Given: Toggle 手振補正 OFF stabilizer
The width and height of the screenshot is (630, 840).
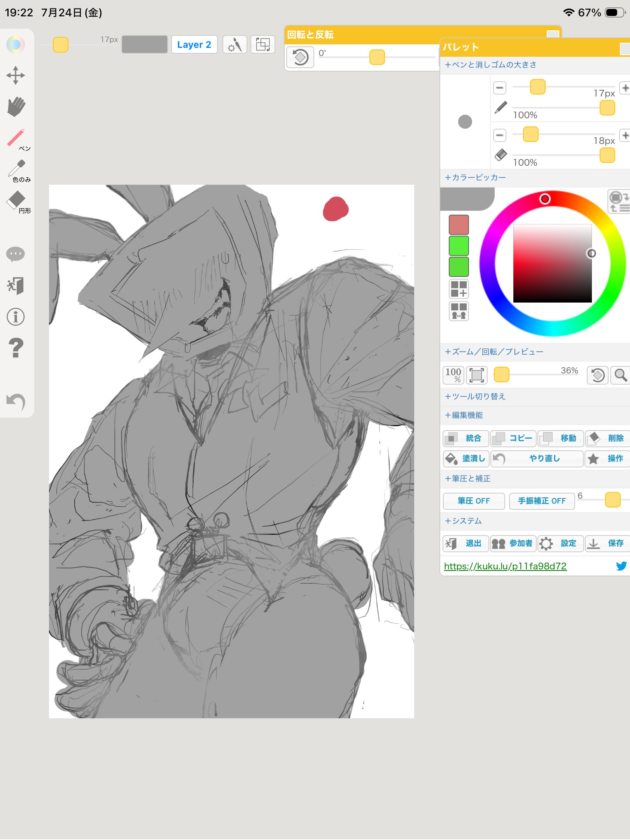Looking at the screenshot, I should [542, 501].
